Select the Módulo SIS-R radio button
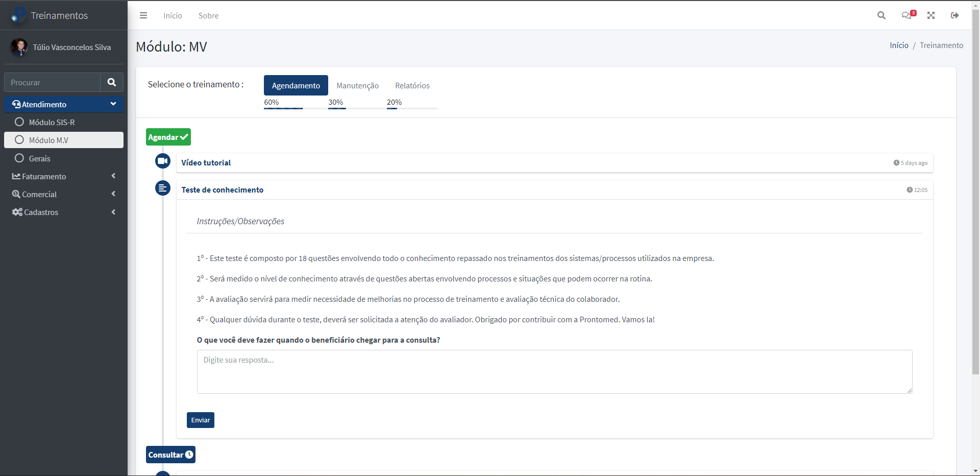The width and height of the screenshot is (980, 476). (x=19, y=122)
